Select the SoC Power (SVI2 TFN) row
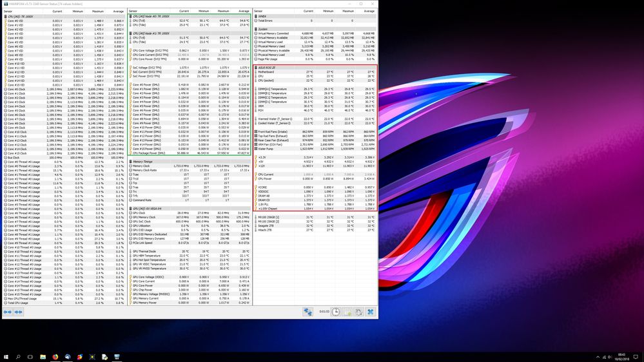This screenshot has width=644, height=362. click(190, 76)
